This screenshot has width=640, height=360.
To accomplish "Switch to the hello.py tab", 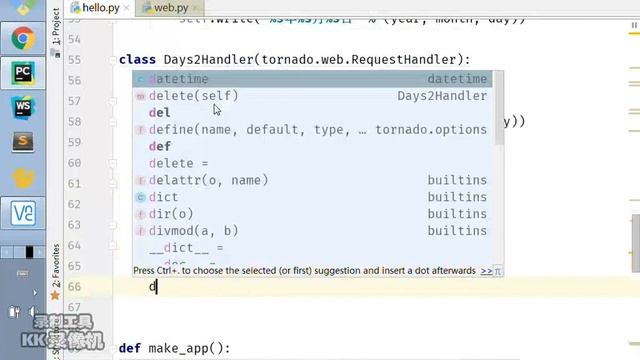I will pos(100,7).
